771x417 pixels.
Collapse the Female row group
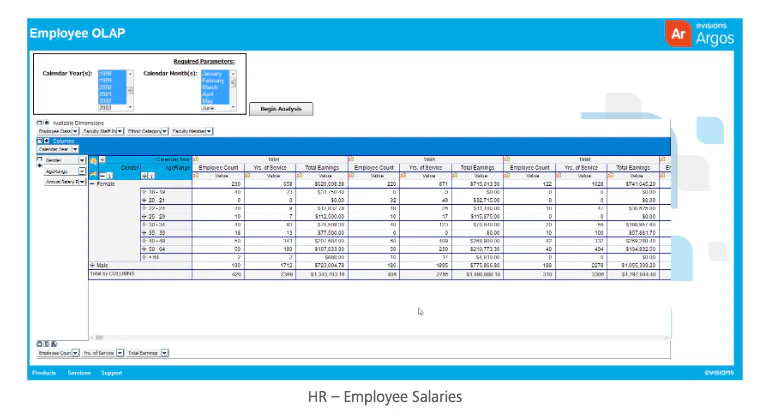pyautogui.click(x=92, y=184)
